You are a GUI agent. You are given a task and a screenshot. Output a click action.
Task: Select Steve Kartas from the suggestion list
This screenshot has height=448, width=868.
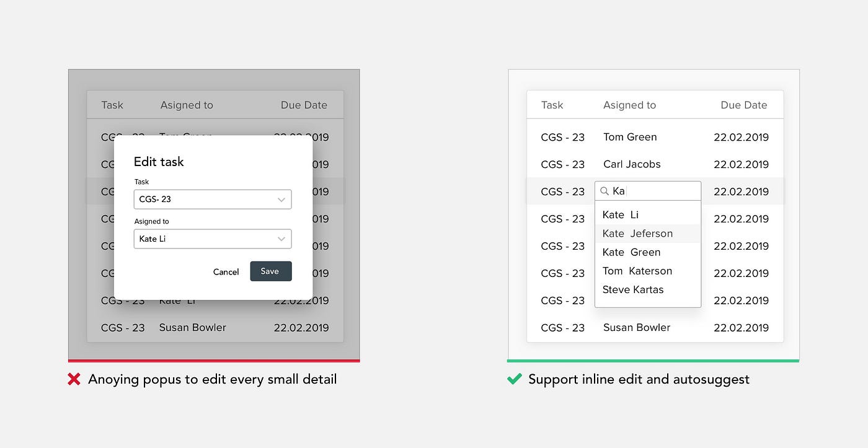[x=633, y=289]
